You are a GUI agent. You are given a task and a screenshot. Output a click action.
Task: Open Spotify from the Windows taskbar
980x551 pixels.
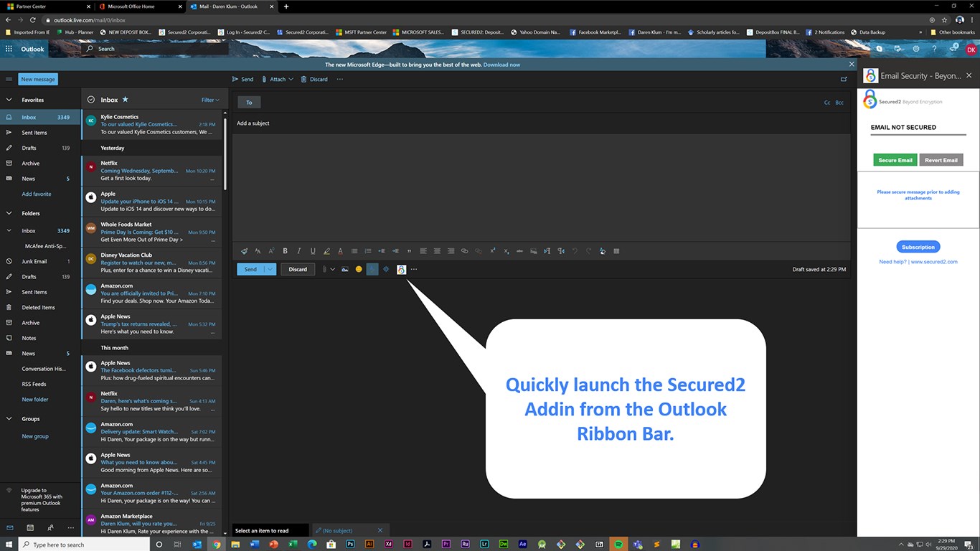click(x=618, y=545)
